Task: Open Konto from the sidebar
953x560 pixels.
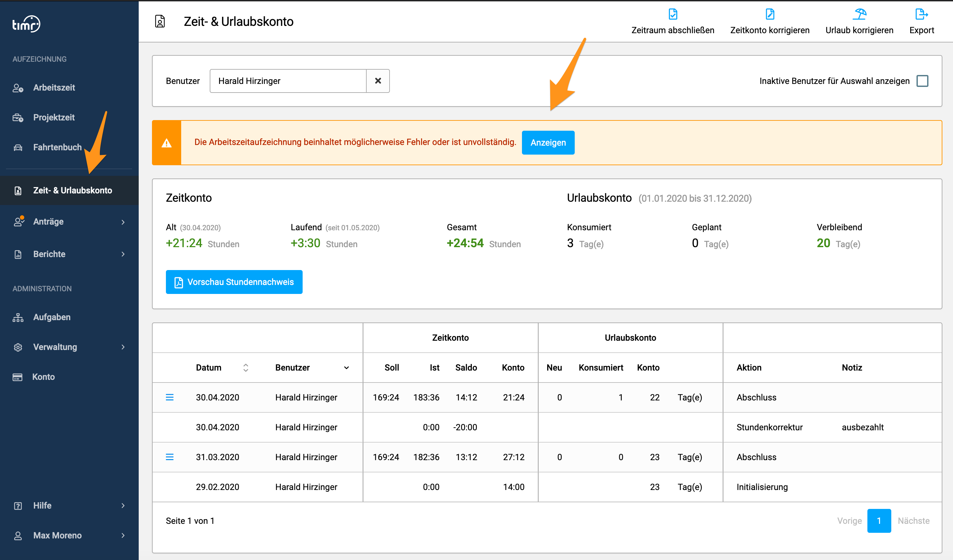Action: [x=43, y=377]
